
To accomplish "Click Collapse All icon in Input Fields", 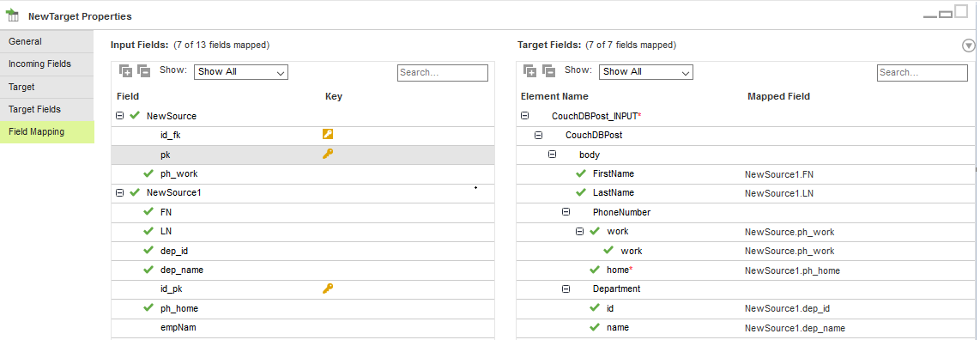I will coord(144,71).
